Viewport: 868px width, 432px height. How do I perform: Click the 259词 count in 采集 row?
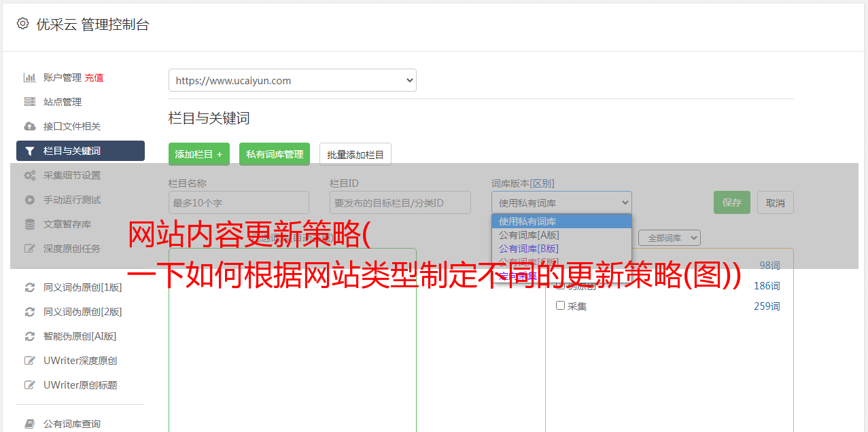pos(767,306)
